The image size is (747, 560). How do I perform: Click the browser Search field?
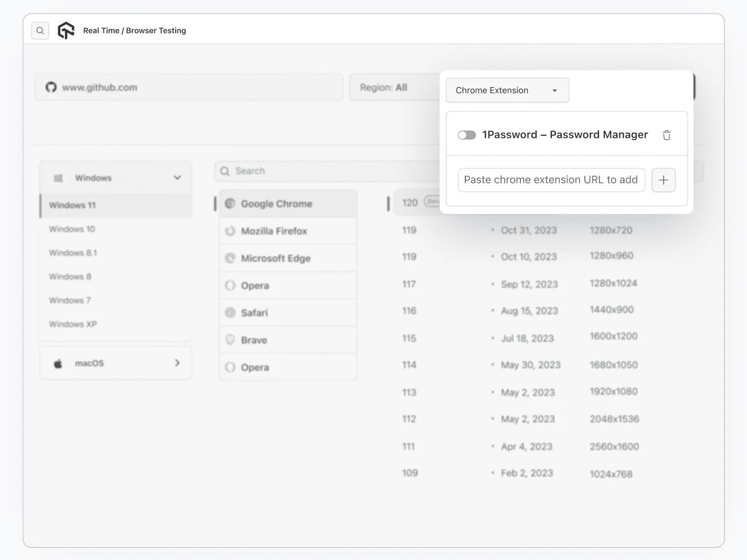(327, 171)
